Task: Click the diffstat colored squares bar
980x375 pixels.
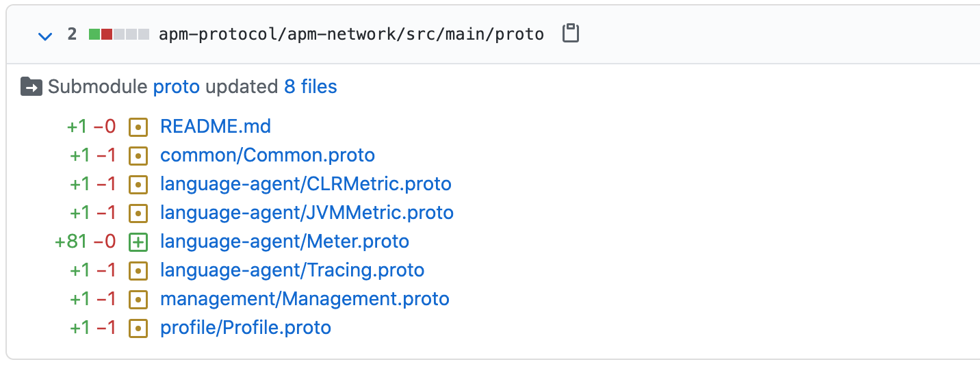Action: 119,34
